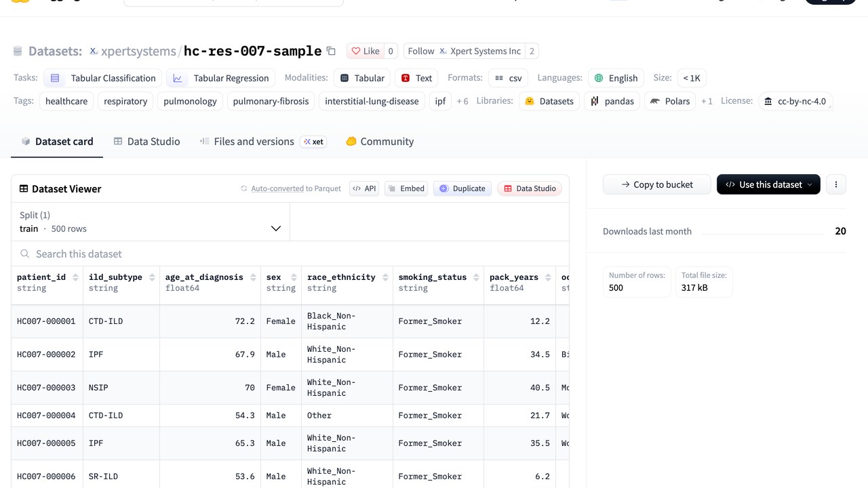The height and width of the screenshot is (488, 868).
Task: Select the Tabular Classification task tag
Action: 103,78
